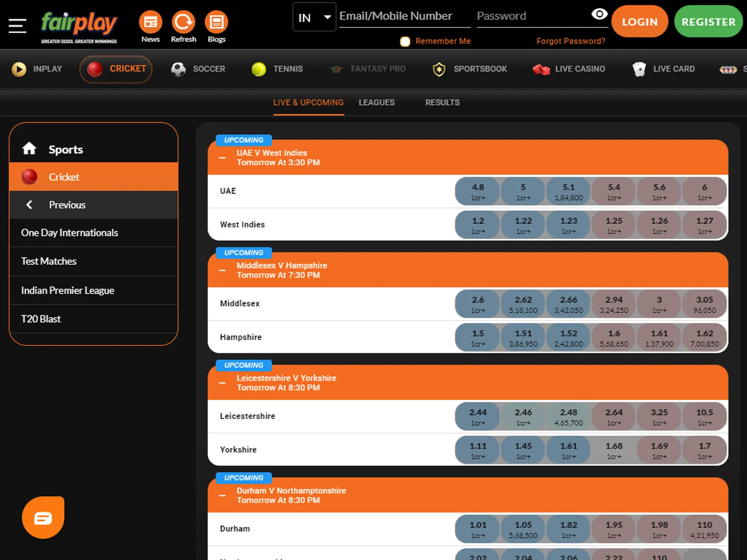
Task: Expand the UAE V West Indies match
Action: pos(222,157)
